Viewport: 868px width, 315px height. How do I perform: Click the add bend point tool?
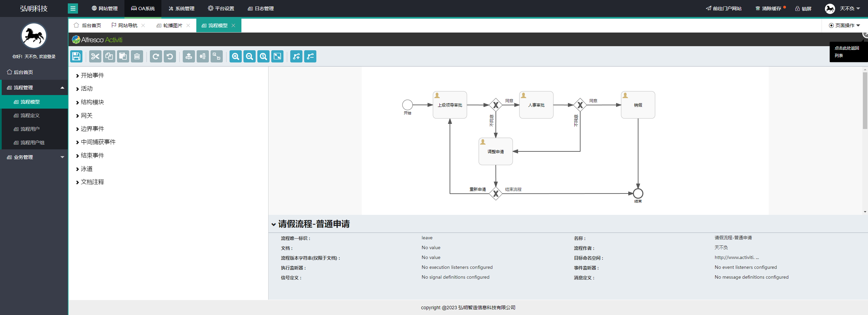click(x=296, y=56)
